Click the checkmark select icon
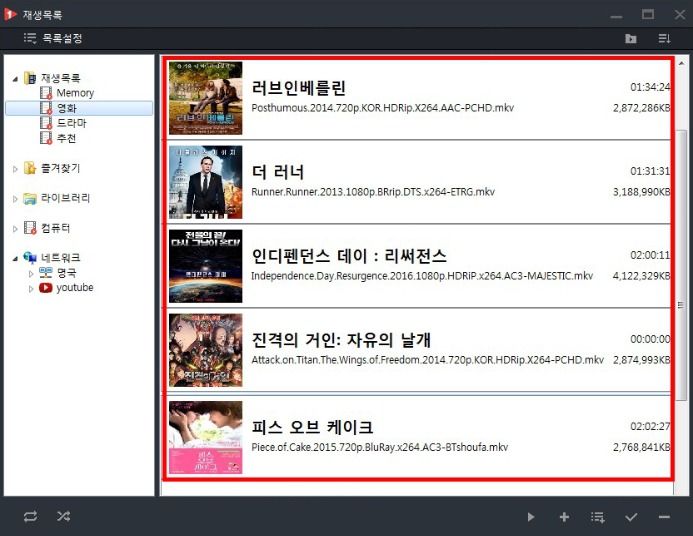Image resolution: width=693 pixels, height=536 pixels. tap(631, 517)
